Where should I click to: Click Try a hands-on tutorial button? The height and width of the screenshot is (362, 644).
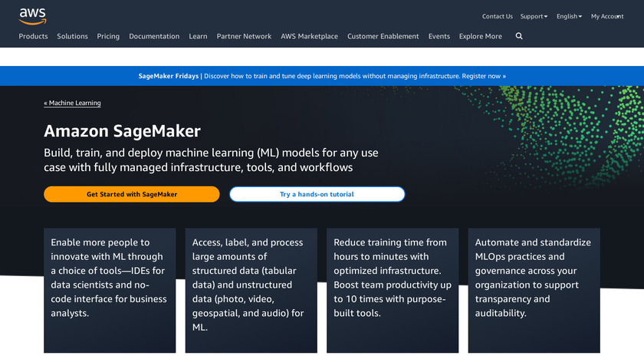click(x=317, y=194)
